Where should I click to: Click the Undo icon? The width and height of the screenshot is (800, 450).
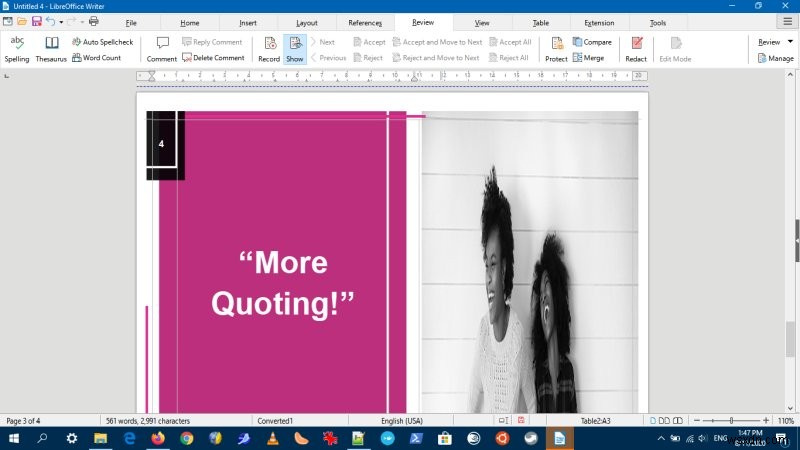click(x=51, y=21)
